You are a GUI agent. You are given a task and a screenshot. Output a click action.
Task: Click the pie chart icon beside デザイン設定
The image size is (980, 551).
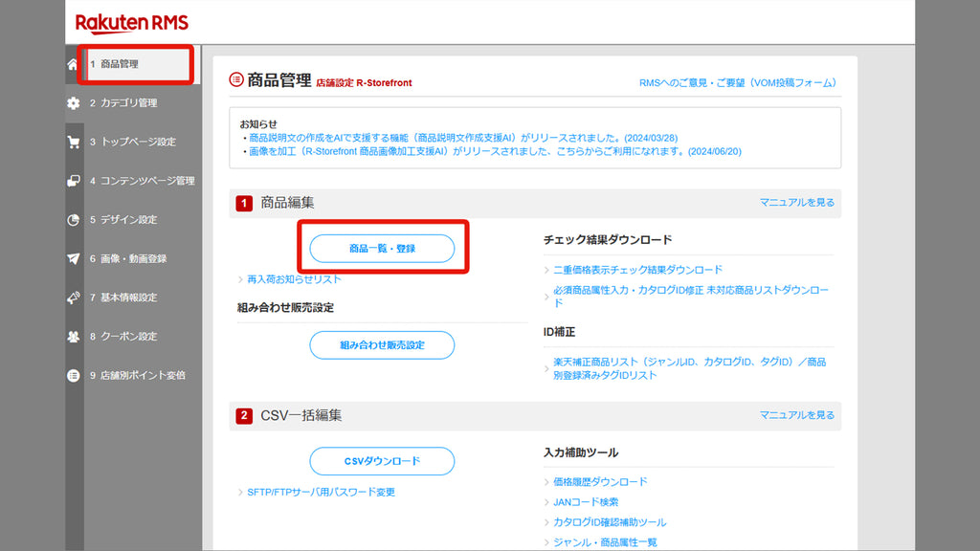74,220
